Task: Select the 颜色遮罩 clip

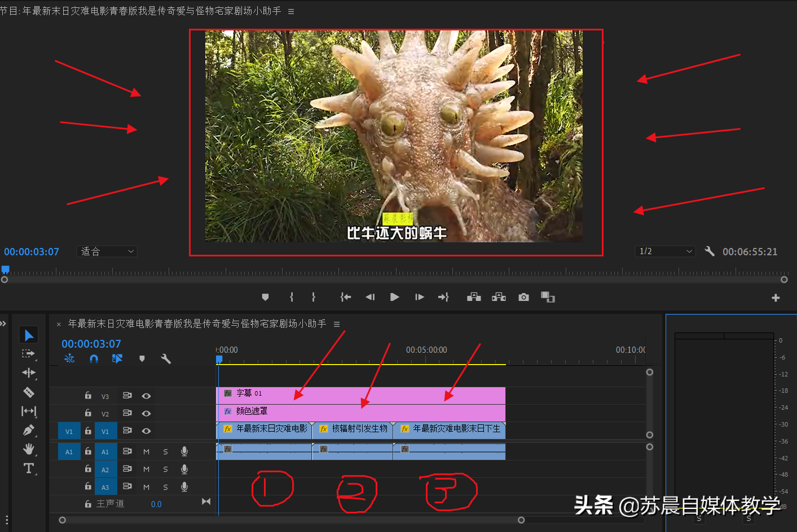Action: (x=361, y=413)
